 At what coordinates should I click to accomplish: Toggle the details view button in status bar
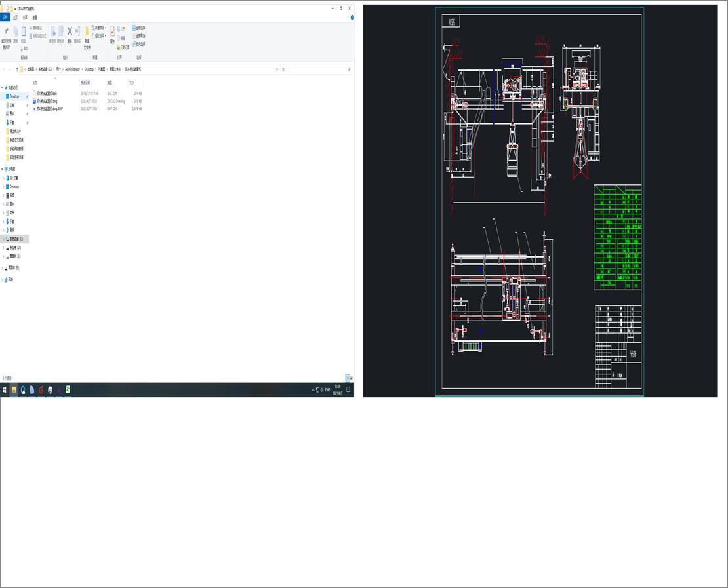tap(347, 378)
